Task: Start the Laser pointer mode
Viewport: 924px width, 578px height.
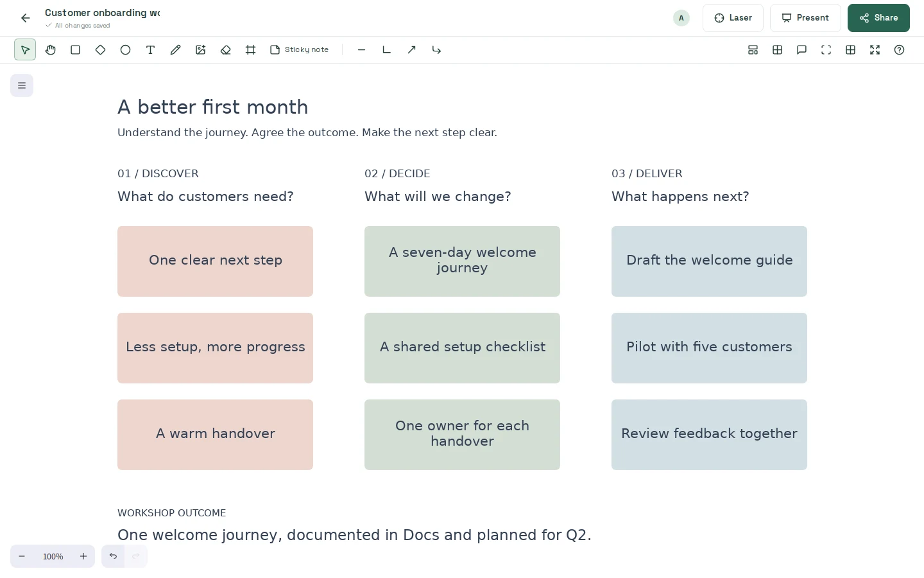Action: [x=733, y=18]
